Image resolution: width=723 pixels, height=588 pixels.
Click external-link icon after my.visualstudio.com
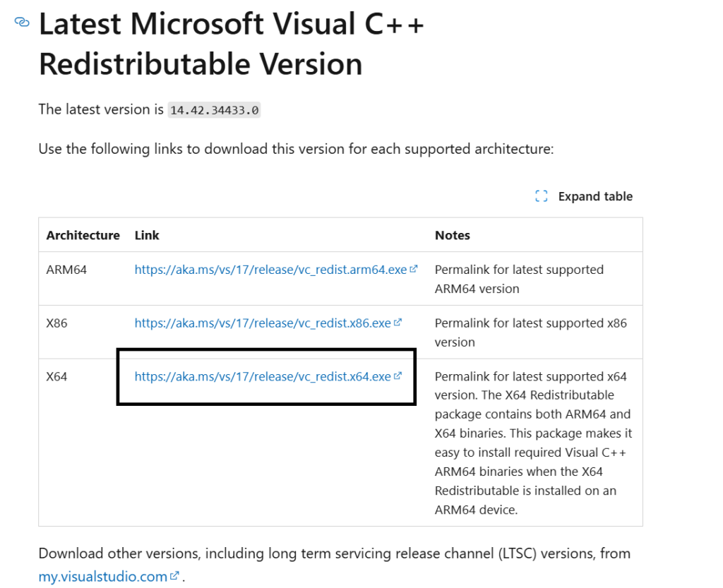pos(174,575)
